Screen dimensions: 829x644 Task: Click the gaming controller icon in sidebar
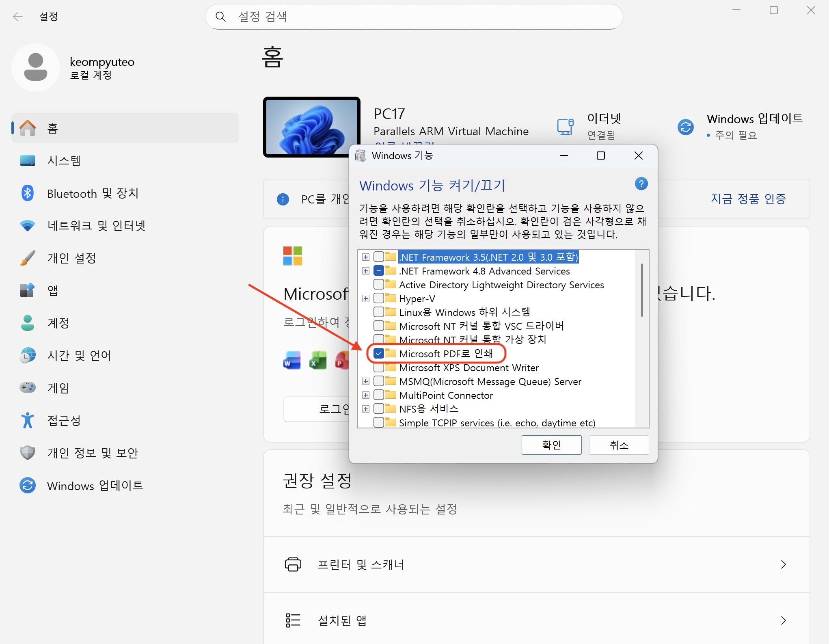(28, 388)
